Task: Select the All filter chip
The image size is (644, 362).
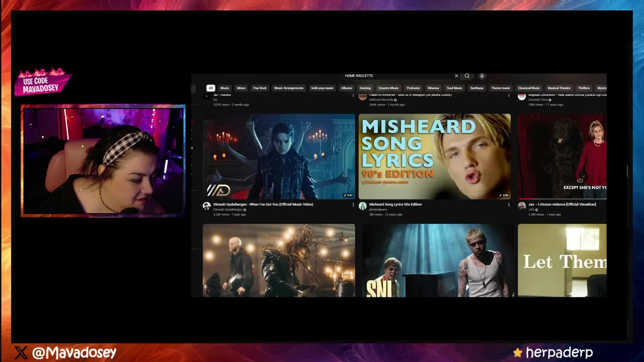Action: click(211, 88)
